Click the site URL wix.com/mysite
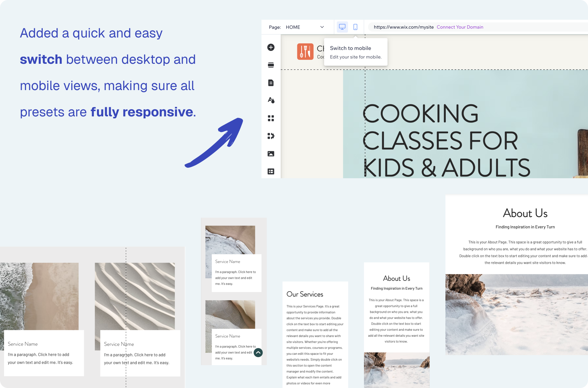Viewport: 588px width, 388px height. (x=403, y=27)
